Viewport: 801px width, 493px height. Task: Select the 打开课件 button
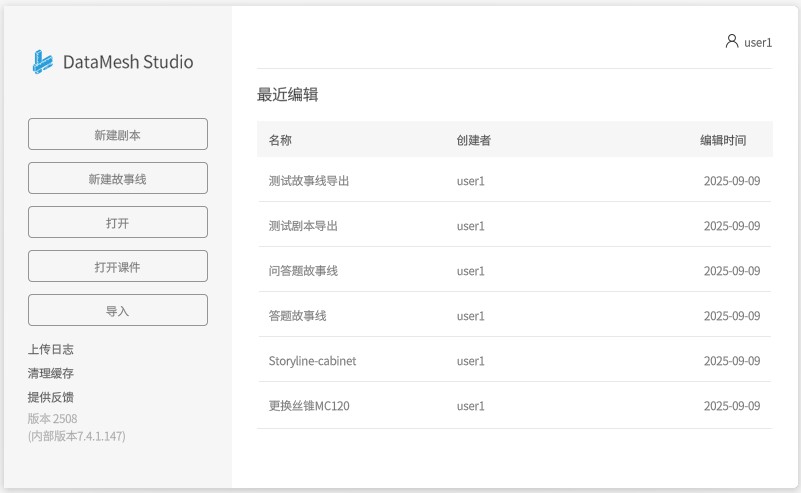coord(118,266)
